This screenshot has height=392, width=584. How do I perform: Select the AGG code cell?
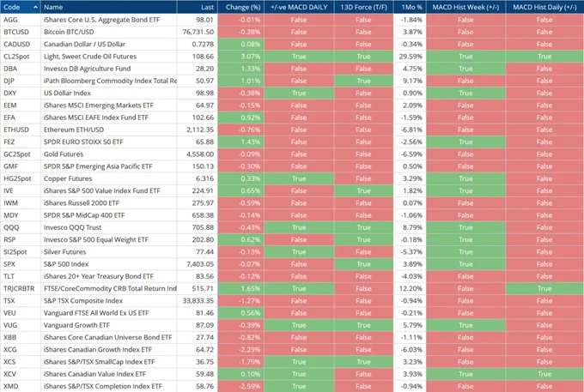[x=21, y=20]
